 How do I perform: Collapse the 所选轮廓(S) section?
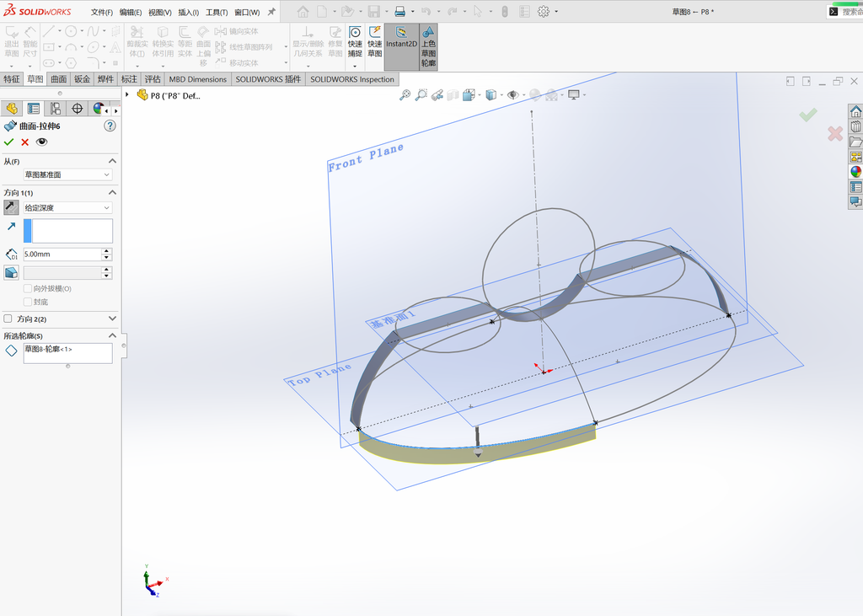[x=112, y=335]
